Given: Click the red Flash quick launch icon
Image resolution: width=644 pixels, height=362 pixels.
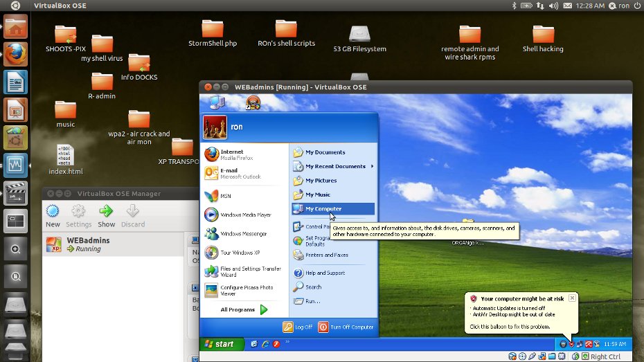Looking at the screenshot, I should [276, 344].
